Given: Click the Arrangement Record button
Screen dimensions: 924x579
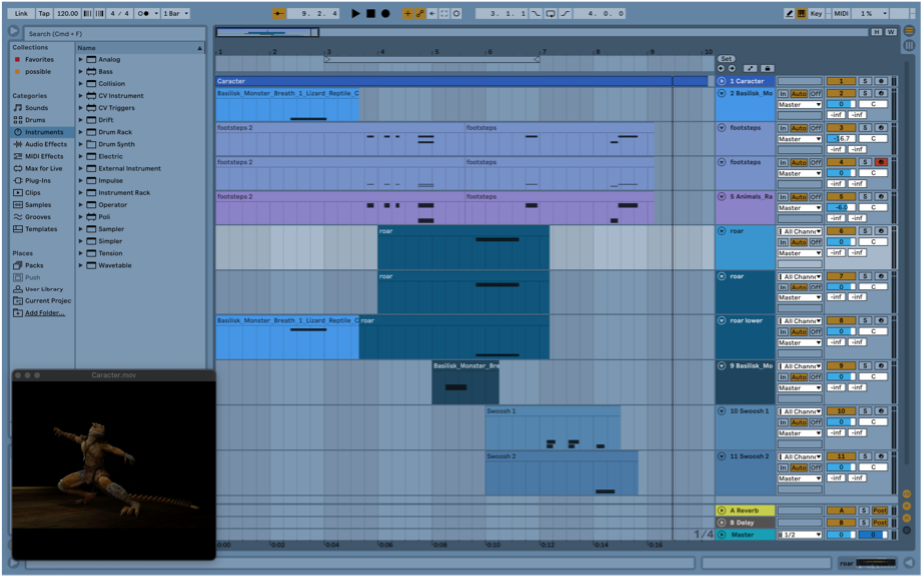Looking at the screenshot, I should pos(385,13).
